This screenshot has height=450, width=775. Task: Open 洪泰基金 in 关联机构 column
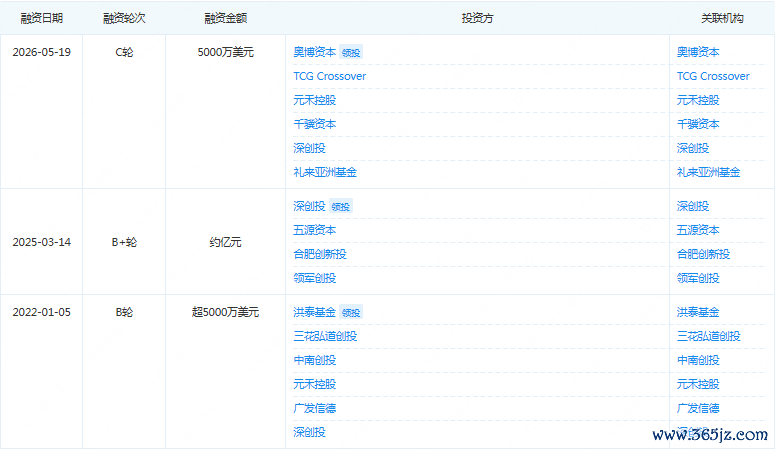tap(698, 312)
